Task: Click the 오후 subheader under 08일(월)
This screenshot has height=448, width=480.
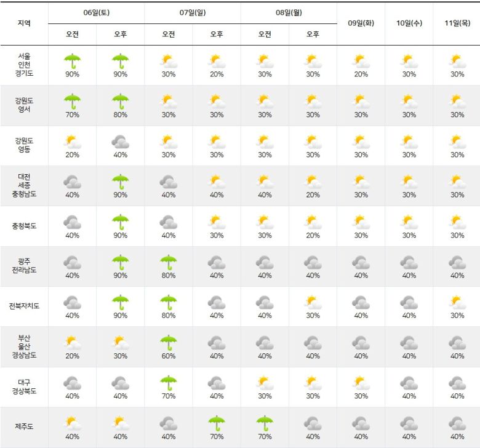Action: [313, 34]
